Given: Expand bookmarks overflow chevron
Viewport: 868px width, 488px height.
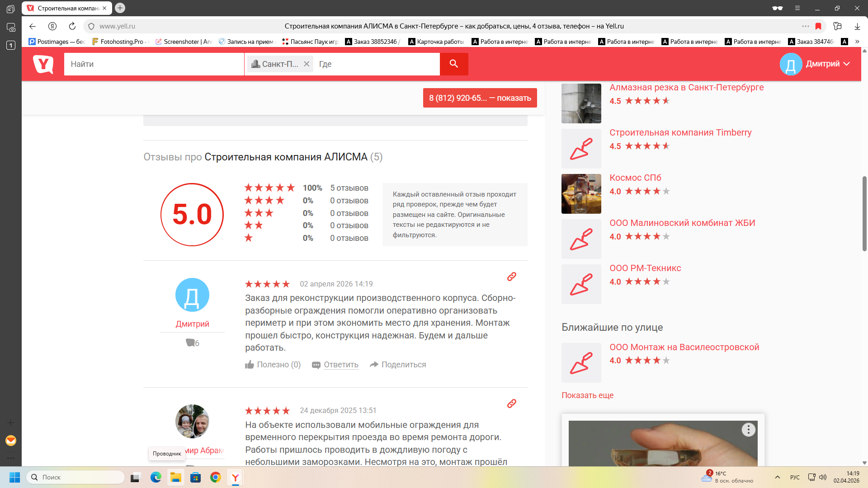Looking at the screenshot, I should click(x=857, y=42).
